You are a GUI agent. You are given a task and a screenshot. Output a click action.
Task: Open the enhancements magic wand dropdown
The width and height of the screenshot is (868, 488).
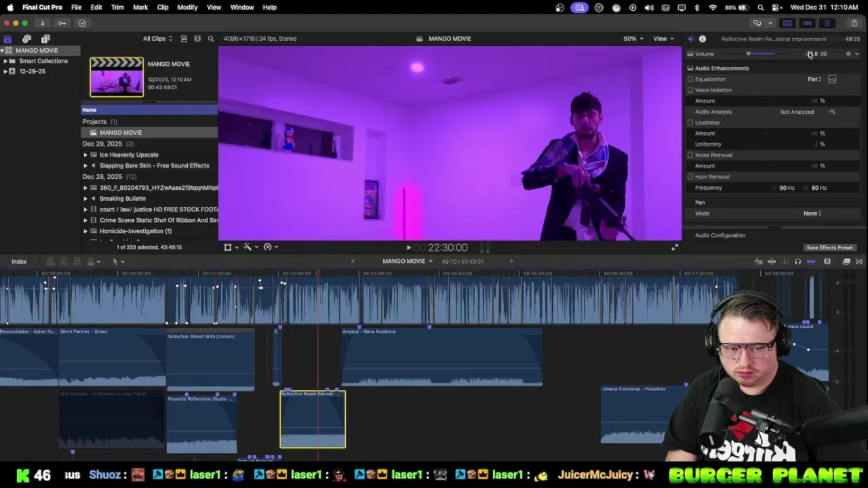(250, 247)
